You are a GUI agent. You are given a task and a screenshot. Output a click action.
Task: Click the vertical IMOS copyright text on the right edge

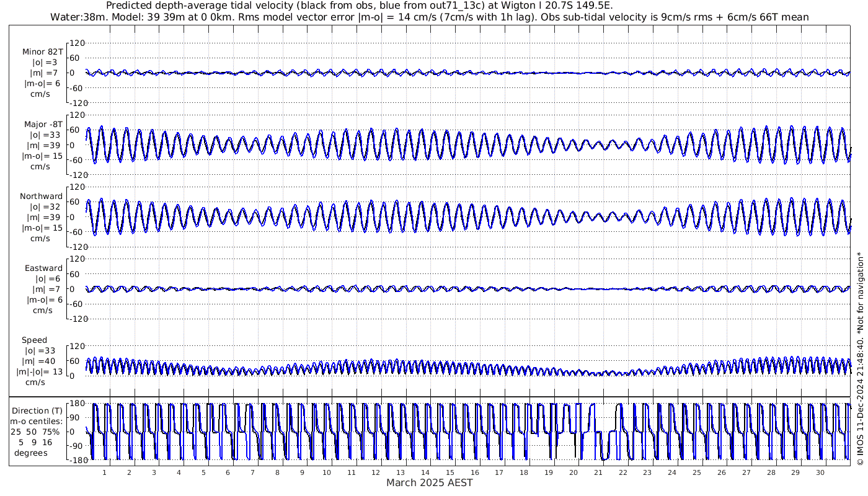click(x=860, y=358)
